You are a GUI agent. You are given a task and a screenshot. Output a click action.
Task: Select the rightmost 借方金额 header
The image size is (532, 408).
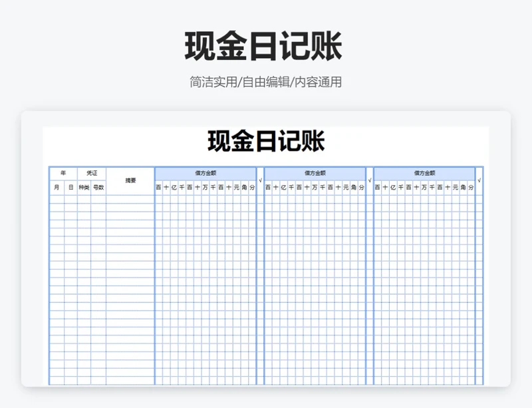coord(424,173)
